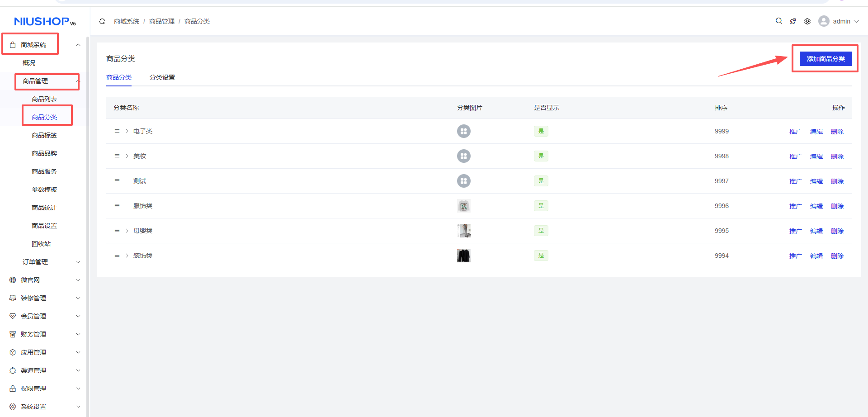Click the drag handle for 母婴类 row
Screen dimensions: 868x417
tap(117, 231)
